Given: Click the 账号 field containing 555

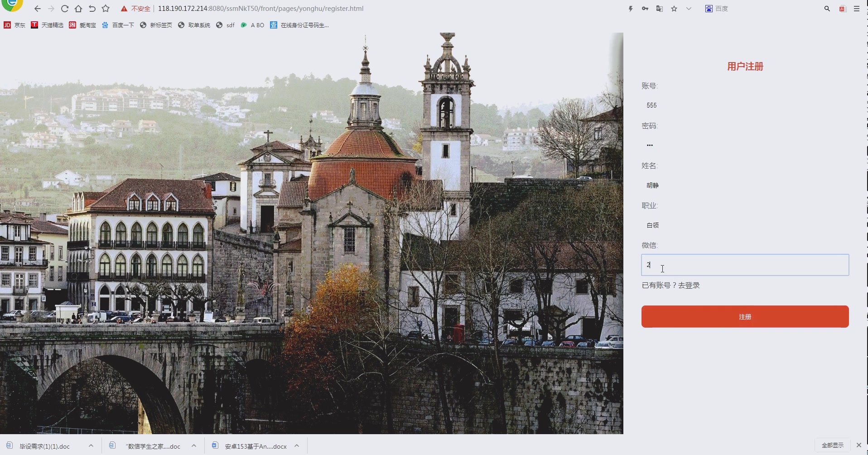Looking at the screenshot, I should click(x=745, y=105).
